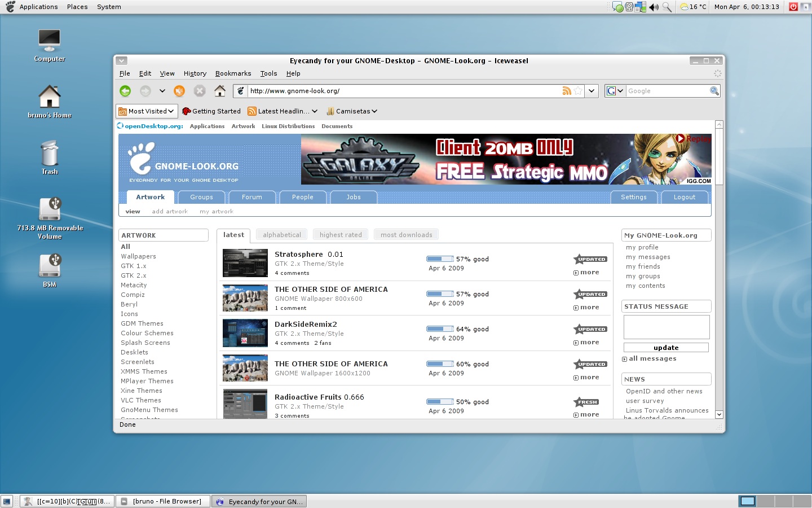The image size is (812, 508).
Task: Click the Logout button
Action: click(x=685, y=197)
